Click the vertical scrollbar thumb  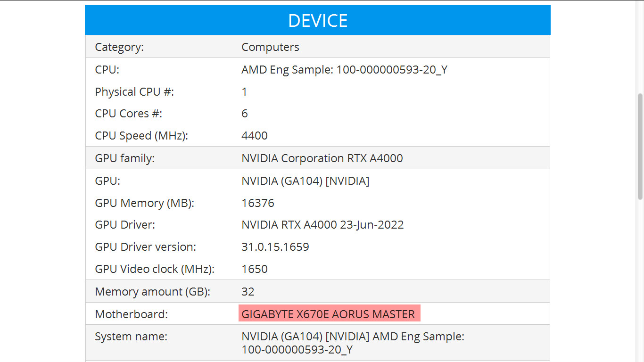(x=640, y=146)
